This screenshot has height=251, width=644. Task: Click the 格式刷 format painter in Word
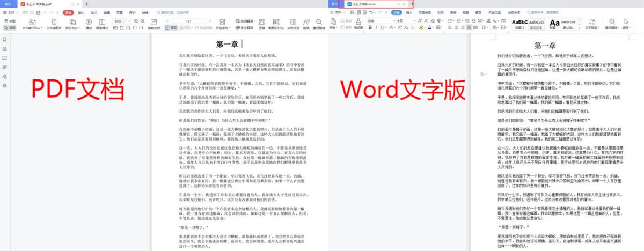pyautogui.click(x=359, y=25)
